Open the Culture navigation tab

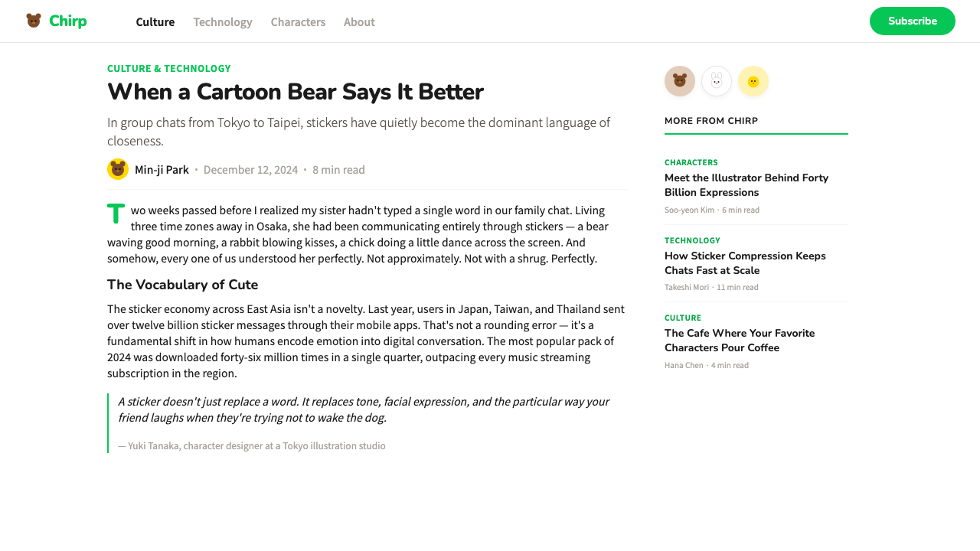tap(155, 21)
